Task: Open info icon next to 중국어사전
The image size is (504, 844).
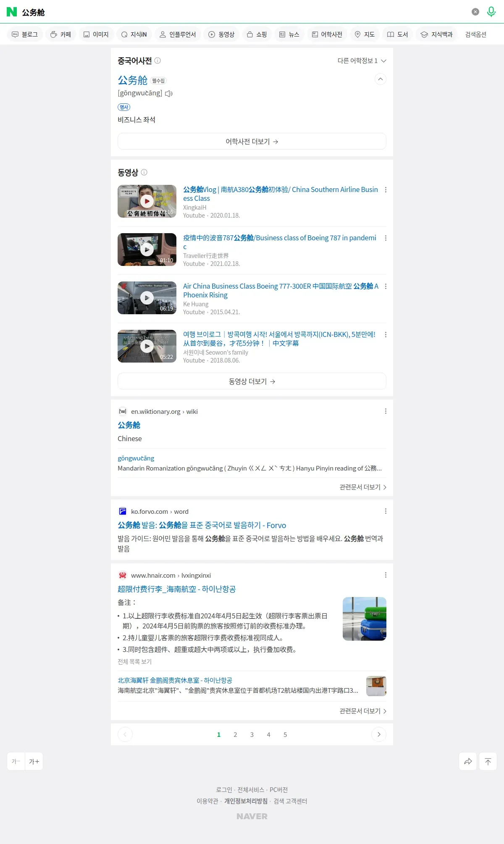Action: 157,60
